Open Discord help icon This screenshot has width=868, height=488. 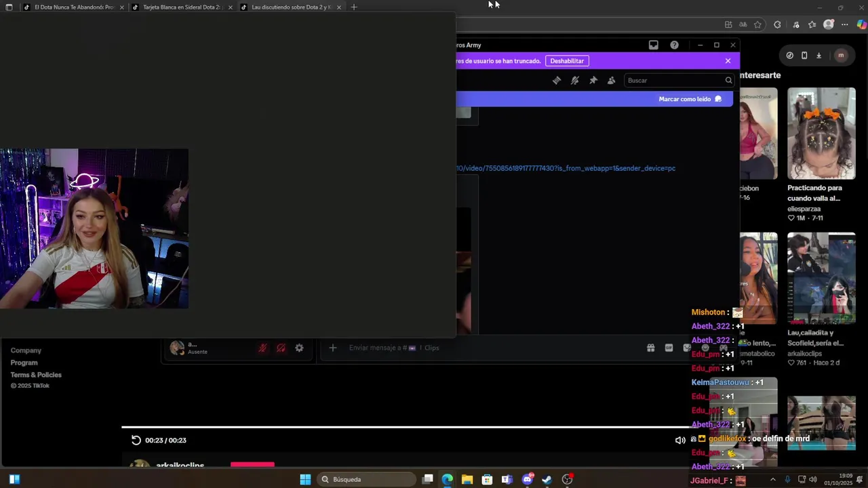point(674,45)
